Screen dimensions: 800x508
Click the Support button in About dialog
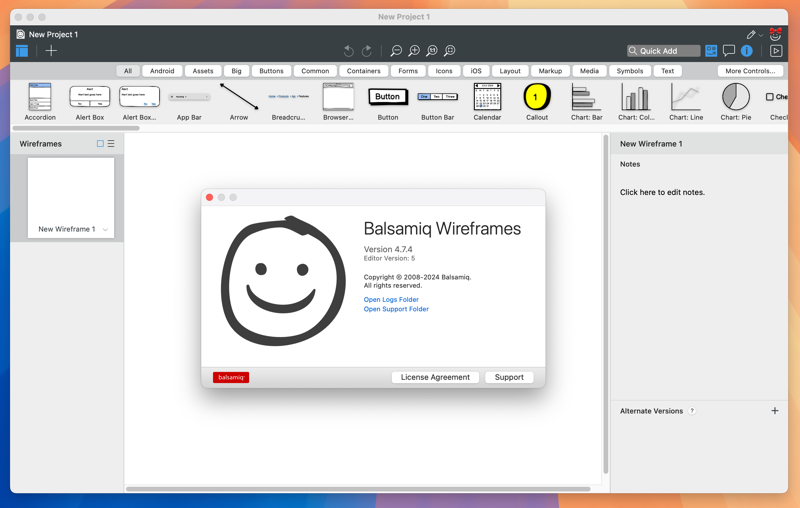tap(509, 377)
